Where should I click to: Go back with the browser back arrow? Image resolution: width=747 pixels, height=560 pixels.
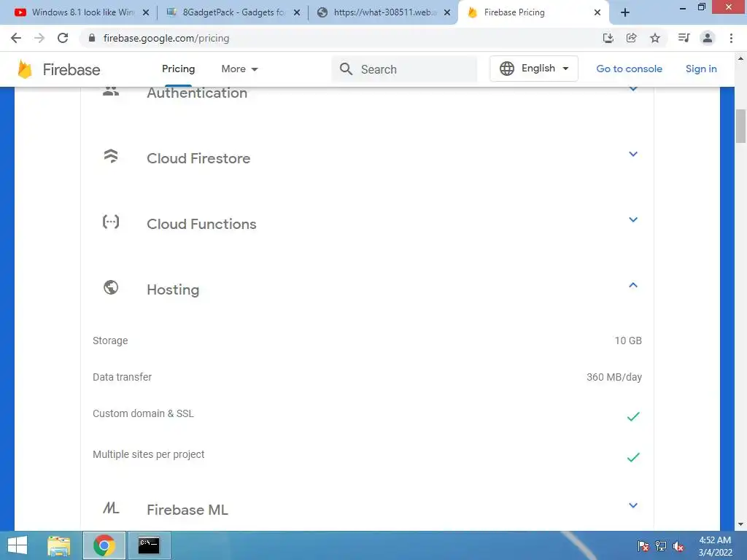(16, 38)
